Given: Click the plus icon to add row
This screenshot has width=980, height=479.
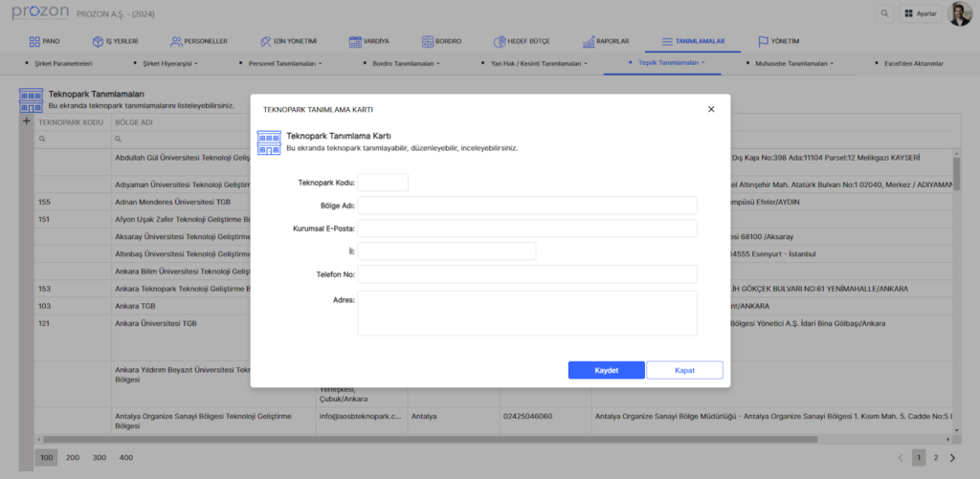Looking at the screenshot, I should point(26,122).
